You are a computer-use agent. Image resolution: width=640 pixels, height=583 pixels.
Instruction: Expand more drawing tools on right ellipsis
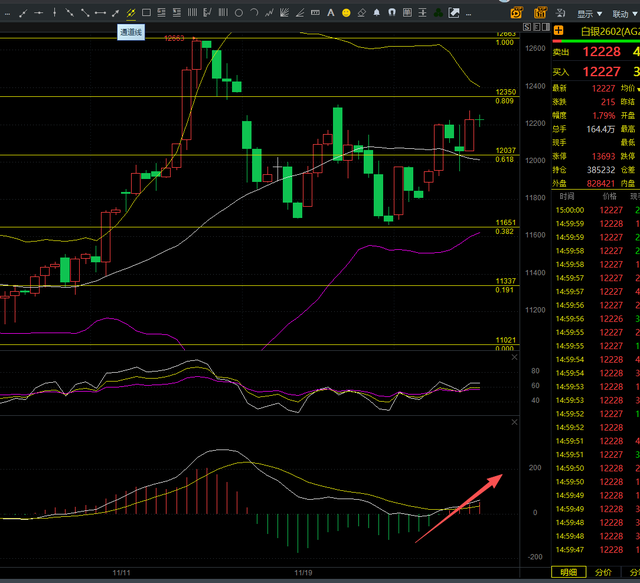click(469, 14)
